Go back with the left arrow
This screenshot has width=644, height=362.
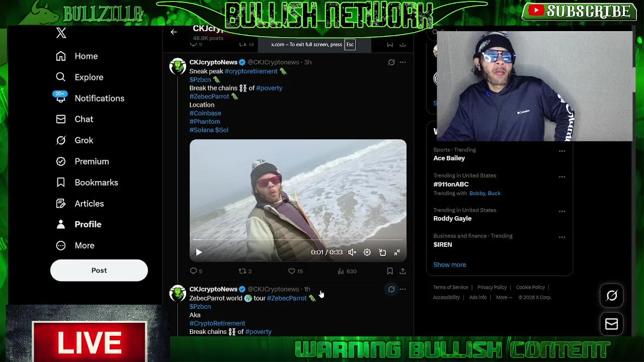[174, 32]
